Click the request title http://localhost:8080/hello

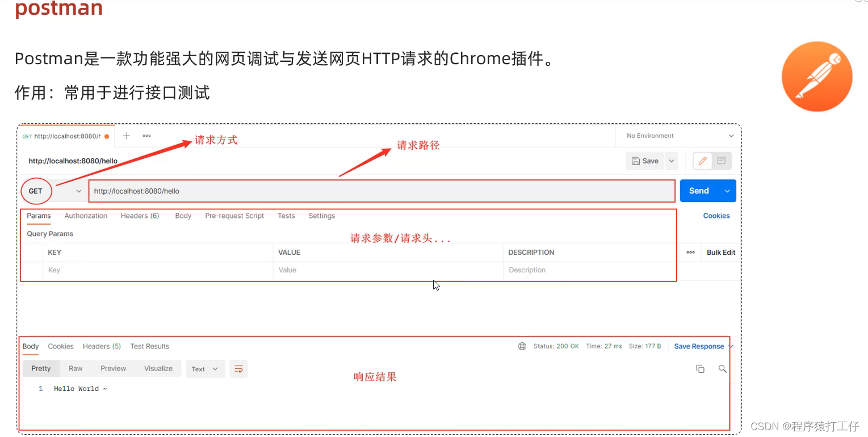73,161
